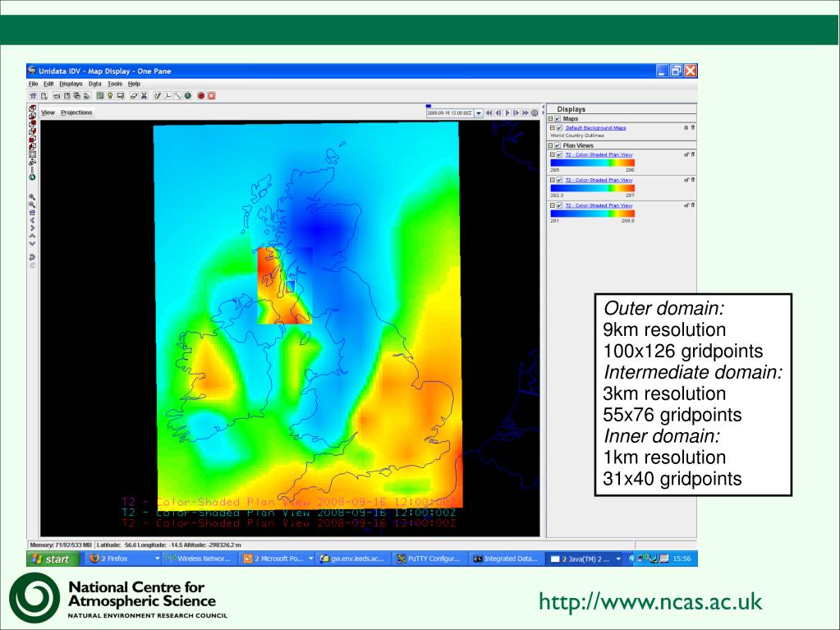The image size is (840, 630).
Task: Click the first T2 color bar legend
Action: (x=593, y=163)
